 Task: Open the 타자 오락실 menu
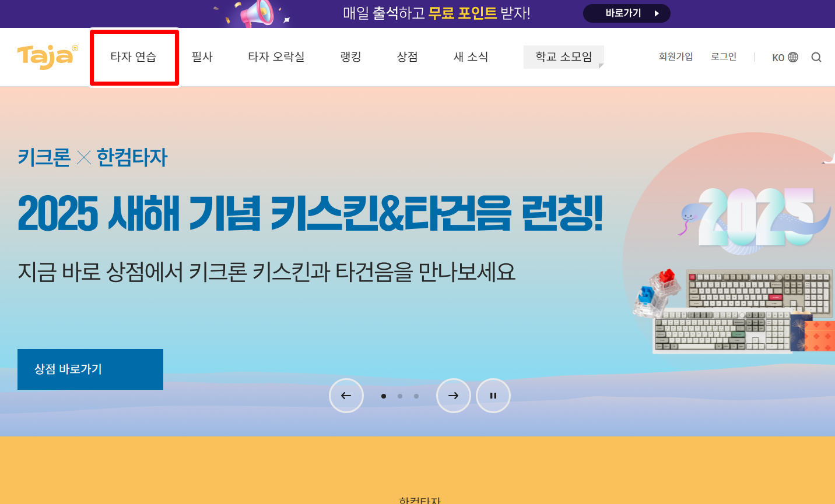[276, 57]
